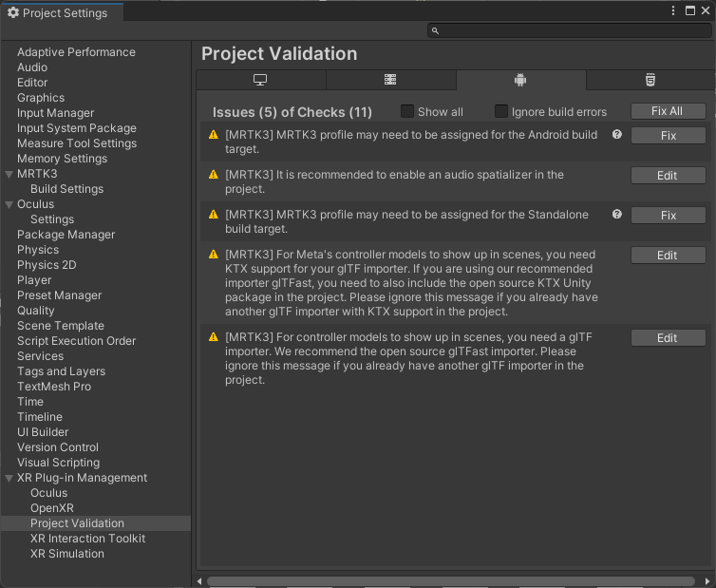Open XR Simulation settings
This screenshot has height=588, width=716.
67,554
